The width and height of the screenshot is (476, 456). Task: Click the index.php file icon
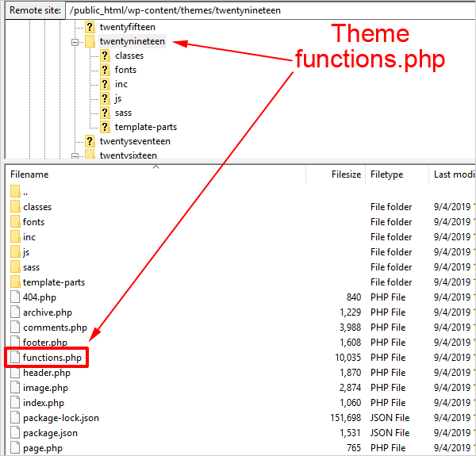tap(15, 403)
